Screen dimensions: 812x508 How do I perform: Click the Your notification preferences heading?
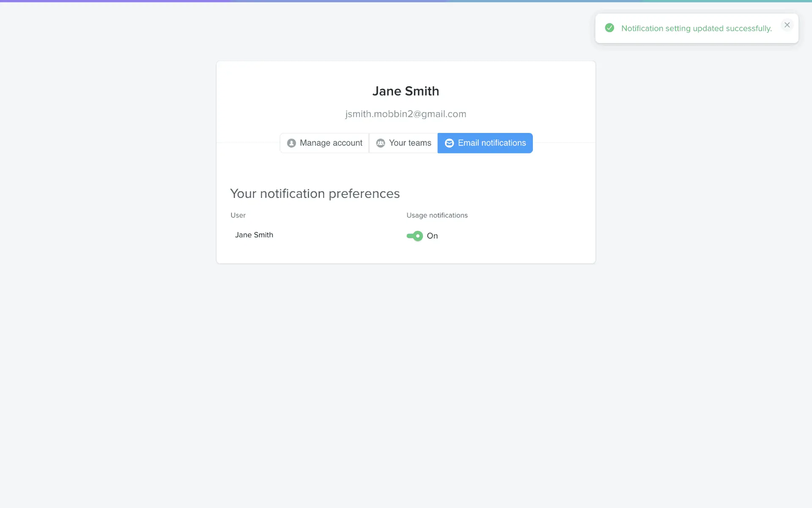[315, 193]
